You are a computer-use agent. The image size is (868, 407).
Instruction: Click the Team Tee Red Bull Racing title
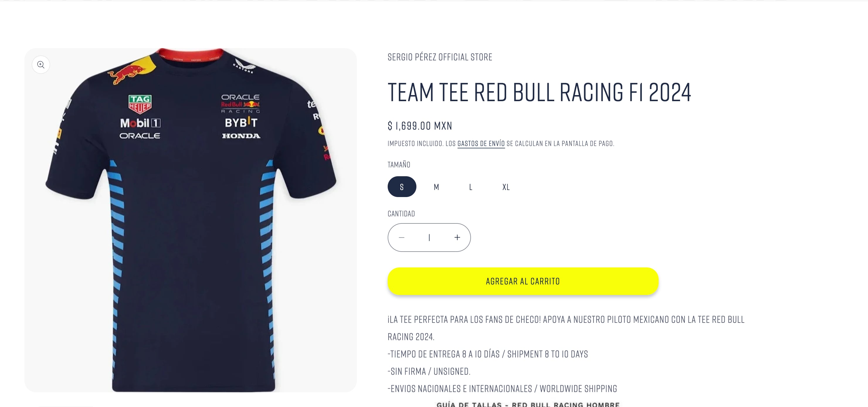point(539,92)
